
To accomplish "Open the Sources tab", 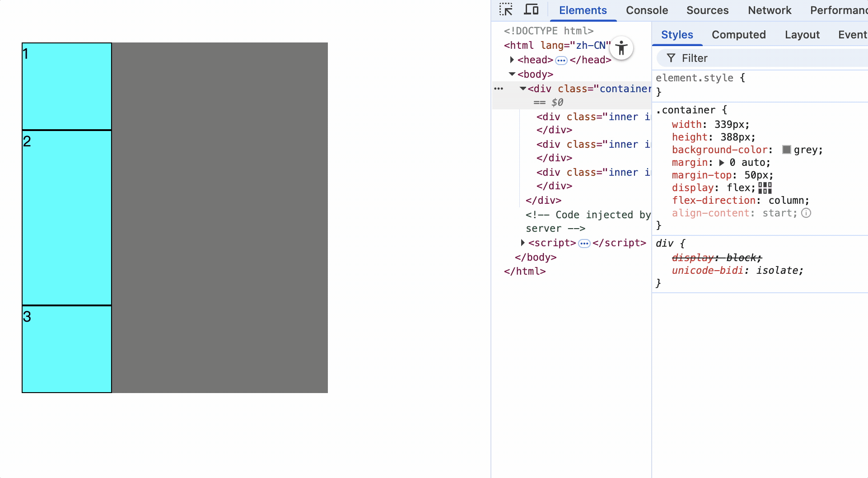I will pyautogui.click(x=707, y=10).
